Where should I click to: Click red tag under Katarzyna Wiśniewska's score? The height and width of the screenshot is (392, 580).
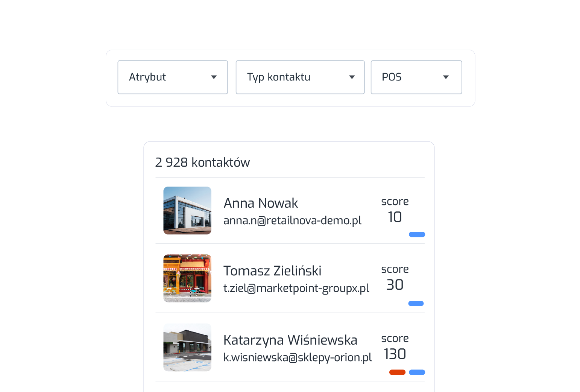point(397,372)
